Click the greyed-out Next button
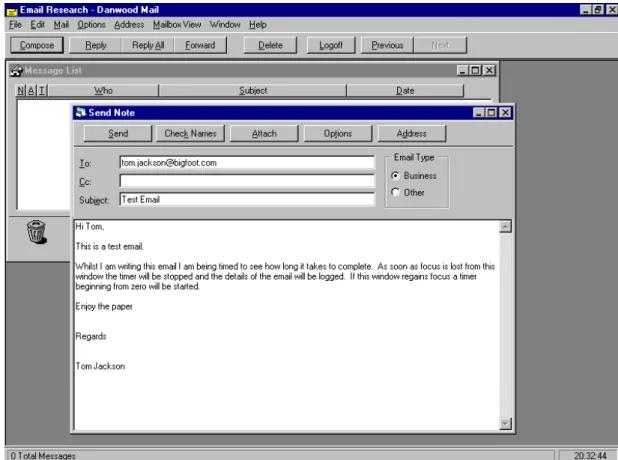 (x=440, y=45)
